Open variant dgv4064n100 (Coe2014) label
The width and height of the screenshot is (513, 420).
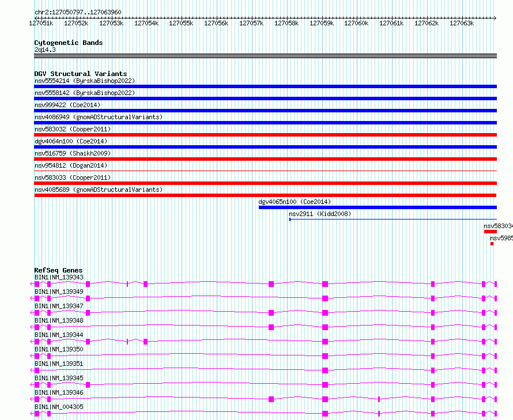tap(71, 141)
